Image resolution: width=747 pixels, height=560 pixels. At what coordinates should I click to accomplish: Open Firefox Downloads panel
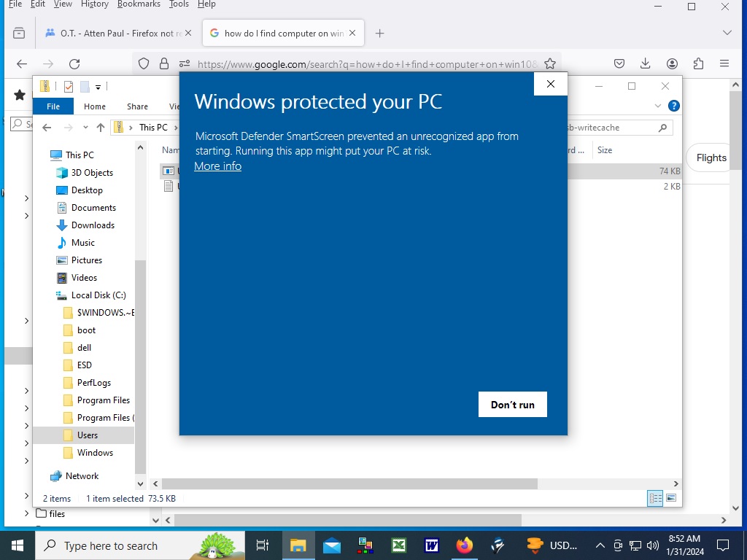(646, 64)
